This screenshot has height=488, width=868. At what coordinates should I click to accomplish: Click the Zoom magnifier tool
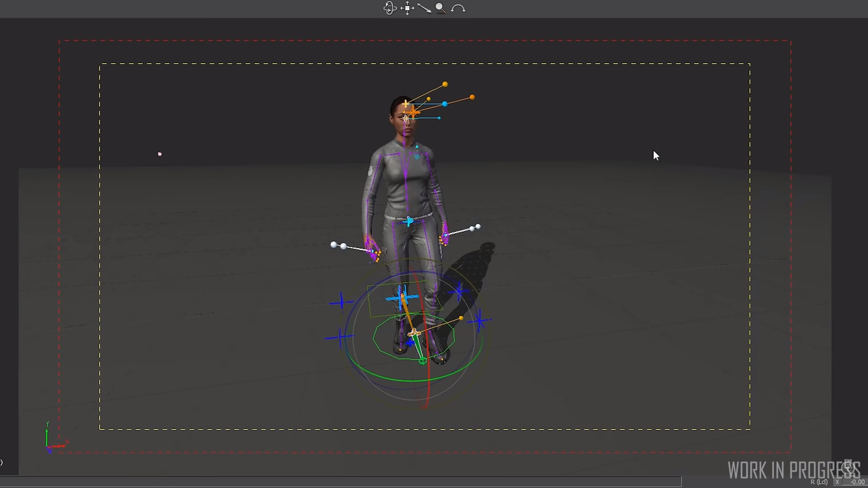440,8
